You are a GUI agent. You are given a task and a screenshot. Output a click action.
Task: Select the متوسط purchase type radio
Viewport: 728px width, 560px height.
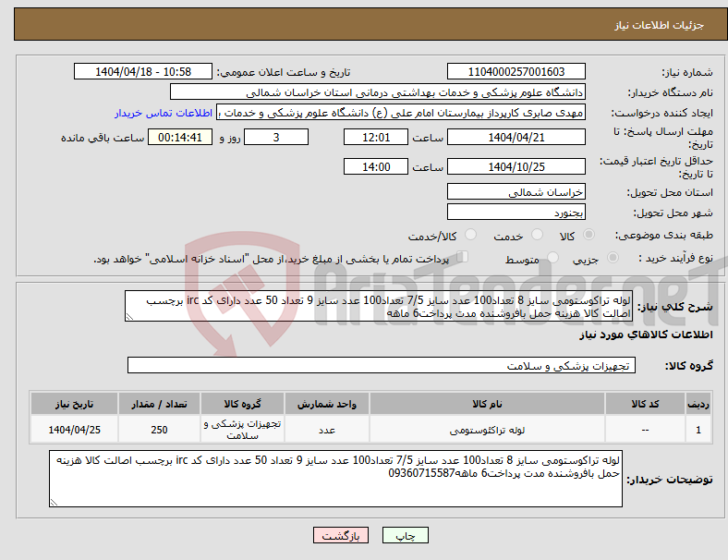pos(552,257)
